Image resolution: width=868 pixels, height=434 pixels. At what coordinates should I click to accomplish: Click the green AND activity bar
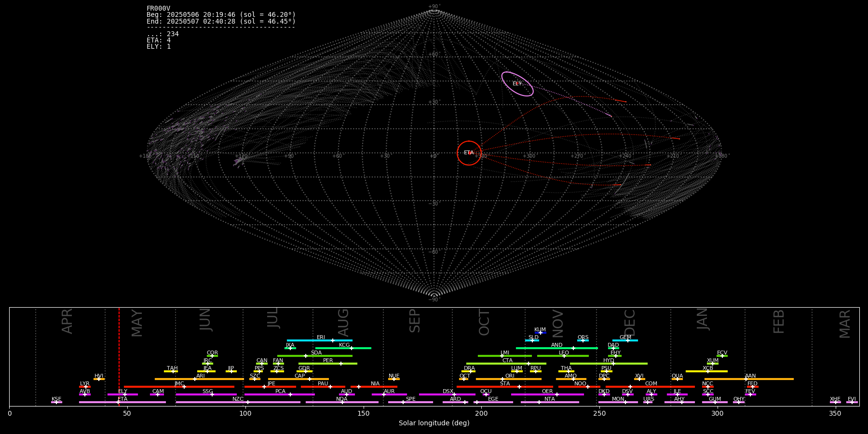click(557, 348)
